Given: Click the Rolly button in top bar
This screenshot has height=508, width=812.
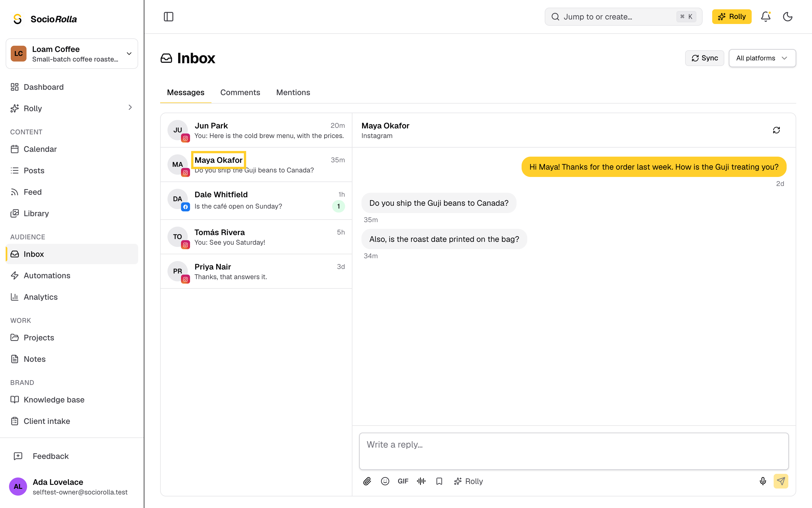Looking at the screenshot, I should pyautogui.click(x=731, y=17).
